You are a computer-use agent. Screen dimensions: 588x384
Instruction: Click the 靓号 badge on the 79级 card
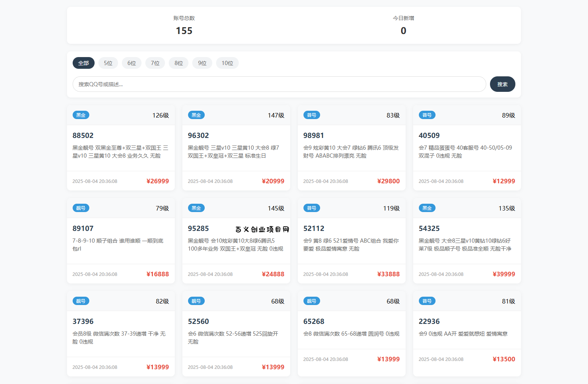[x=81, y=208]
